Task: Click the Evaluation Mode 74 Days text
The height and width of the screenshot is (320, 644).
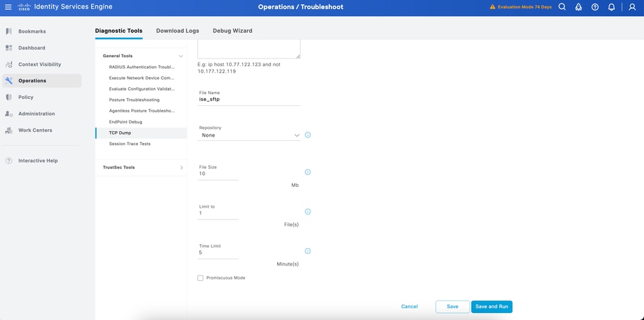Action: tap(524, 7)
